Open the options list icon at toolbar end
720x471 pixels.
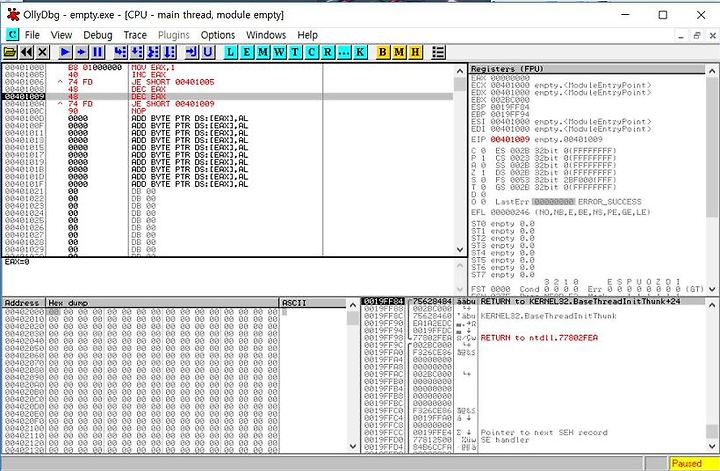(438, 52)
